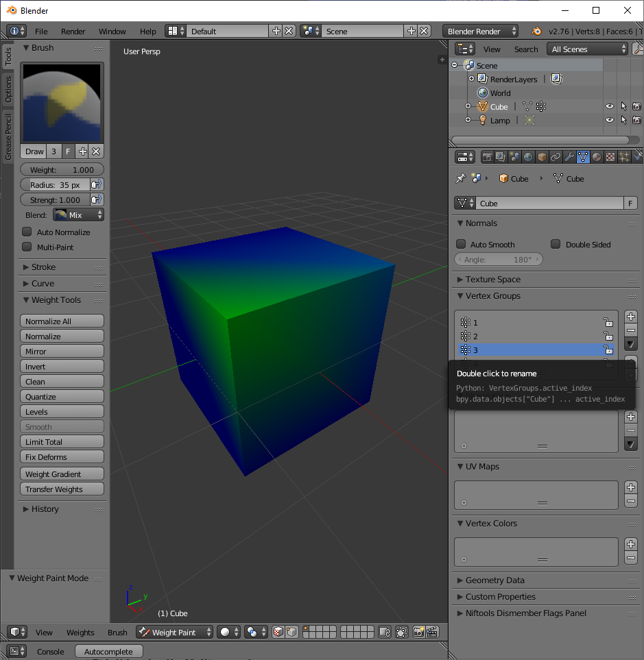Image resolution: width=644 pixels, height=660 pixels.
Task: Click the OpenGL render animation clapper icon
Action: [432, 632]
